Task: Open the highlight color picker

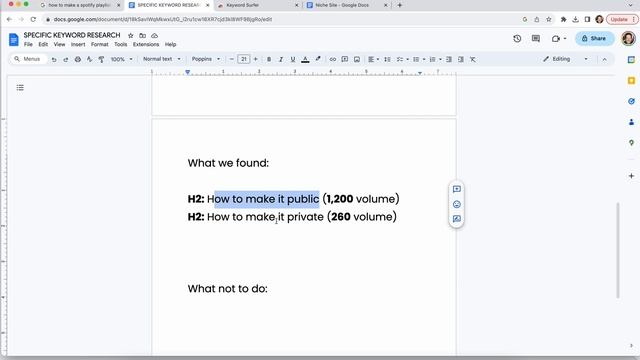Action: (318, 60)
